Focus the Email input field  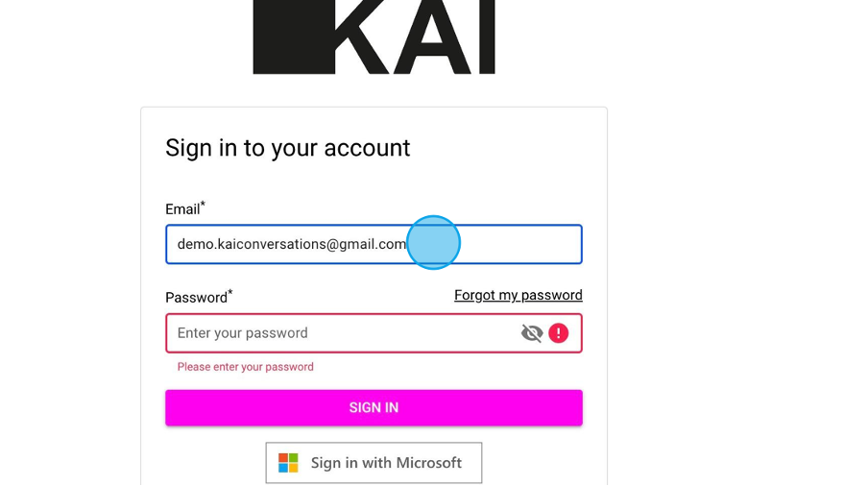[x=374, y=244]
